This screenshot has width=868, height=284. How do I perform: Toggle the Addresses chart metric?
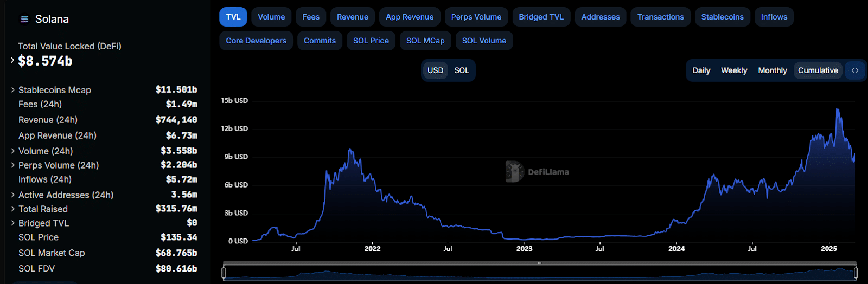[x=601, y=17]
